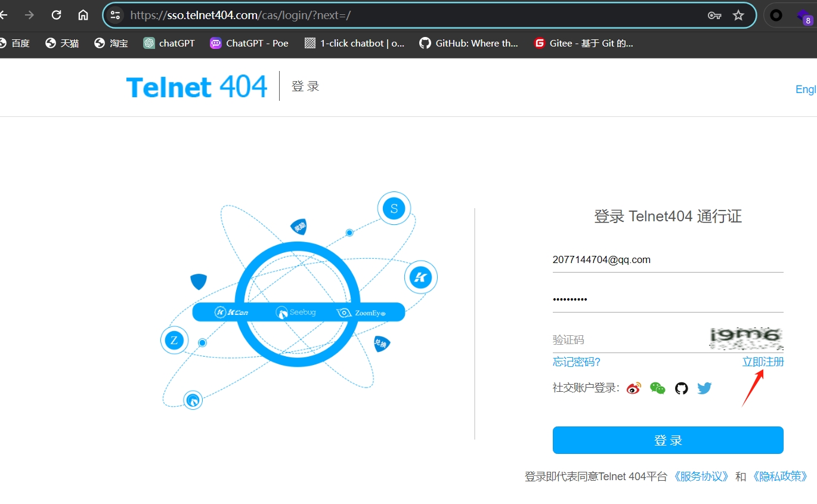Log in with WeChat icon
817x504 pixels.
tap(658, 388)
